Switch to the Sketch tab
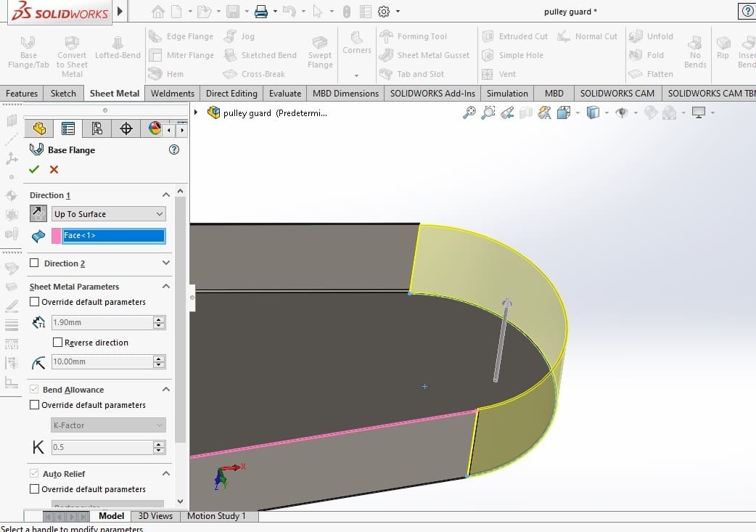The height and width of the screenshot is (532, 756). (x=63, y=93)
